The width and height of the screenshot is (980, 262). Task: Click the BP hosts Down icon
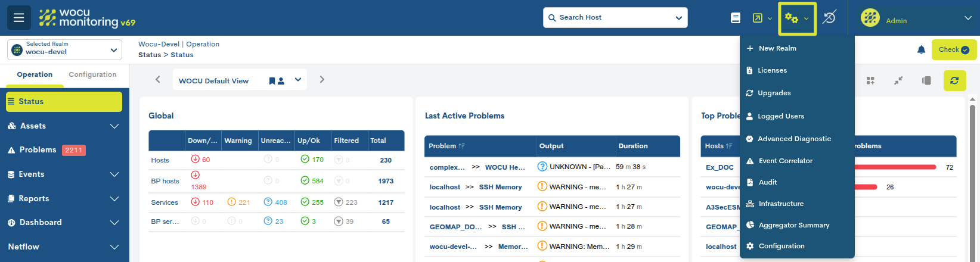[x=195, y=175]
